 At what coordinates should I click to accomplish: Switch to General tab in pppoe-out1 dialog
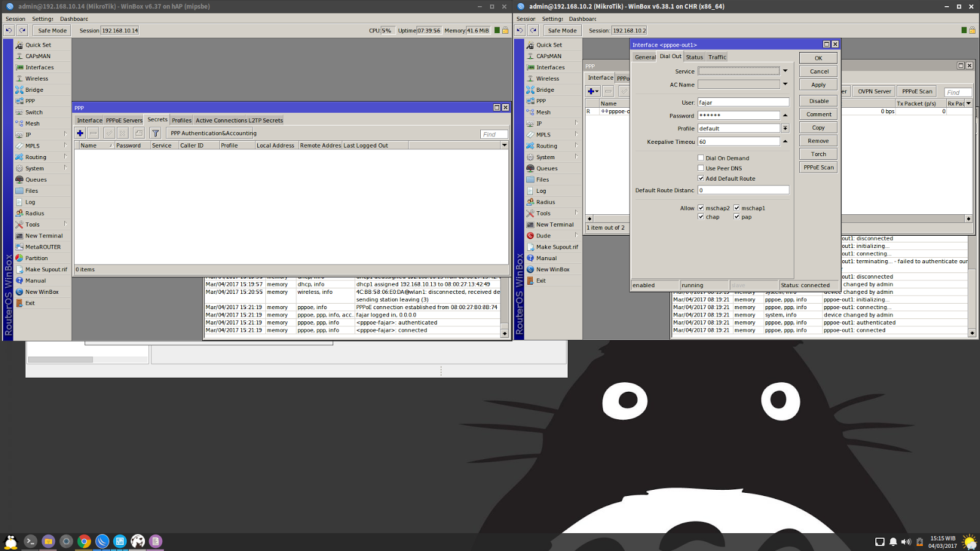tap(644, 57)
